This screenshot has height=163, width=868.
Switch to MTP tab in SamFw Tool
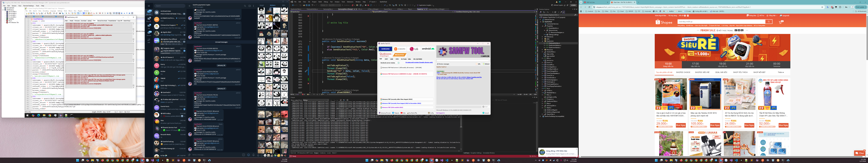387,59
